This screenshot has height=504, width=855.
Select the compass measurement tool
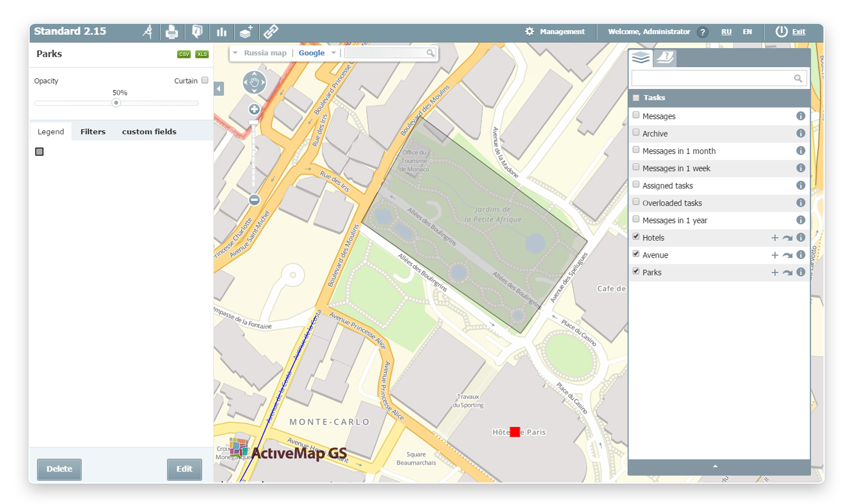click(148, 32)
